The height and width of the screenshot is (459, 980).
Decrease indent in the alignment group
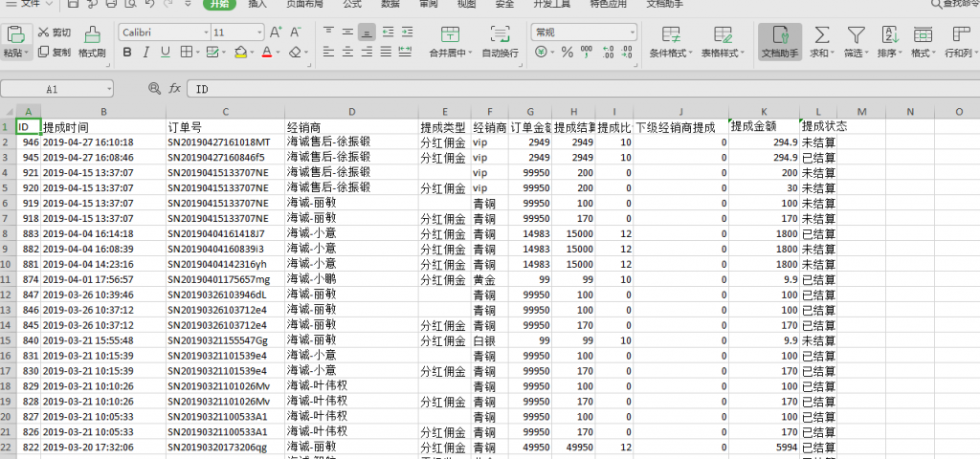click(388, 32)
